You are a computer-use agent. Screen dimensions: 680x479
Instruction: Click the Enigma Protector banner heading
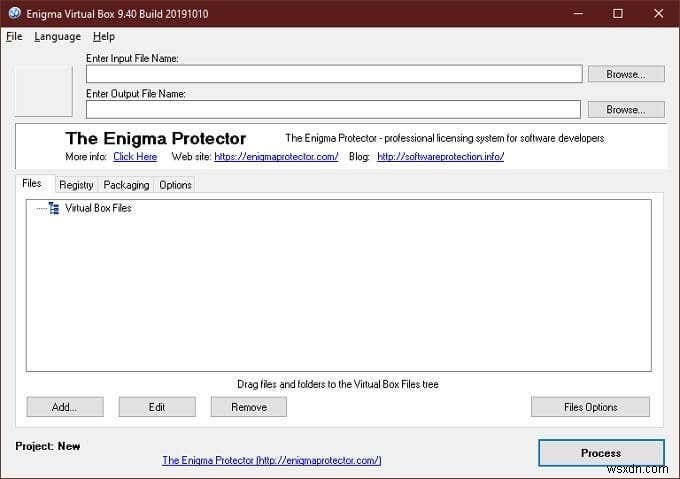[x=156, y=139]
